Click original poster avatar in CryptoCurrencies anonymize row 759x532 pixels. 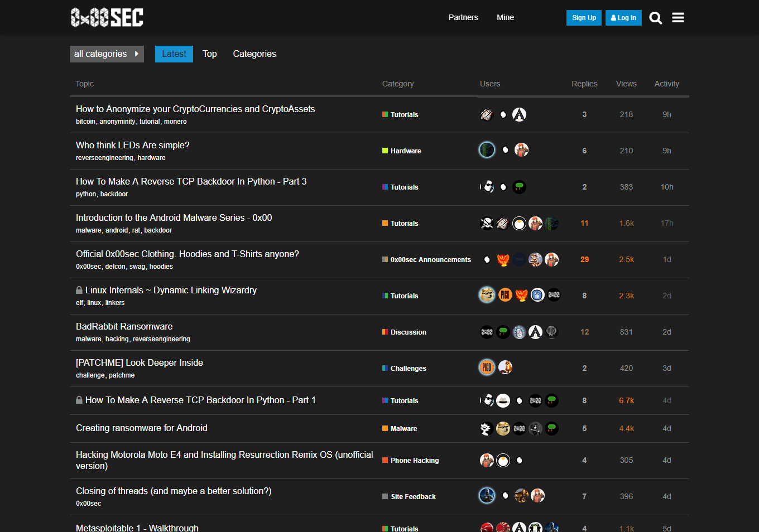(487, 114)
